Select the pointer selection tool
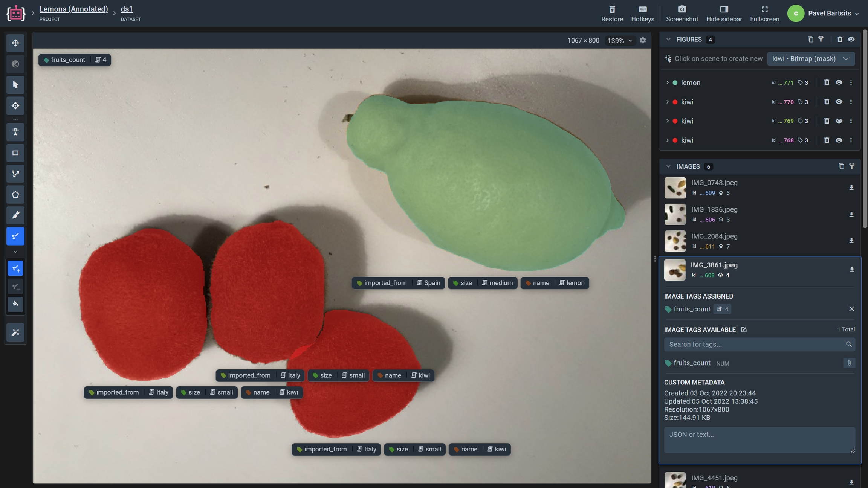868x488 pixels. (x=15, y=85)
